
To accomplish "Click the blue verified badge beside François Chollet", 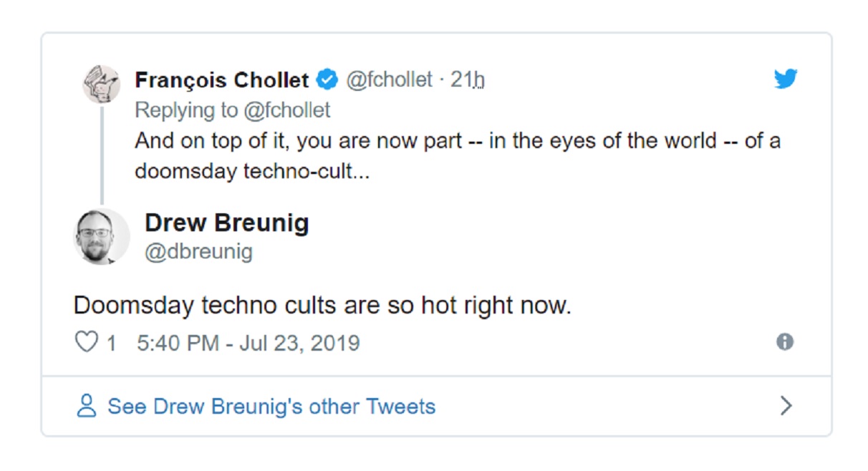I will point(326,80).
